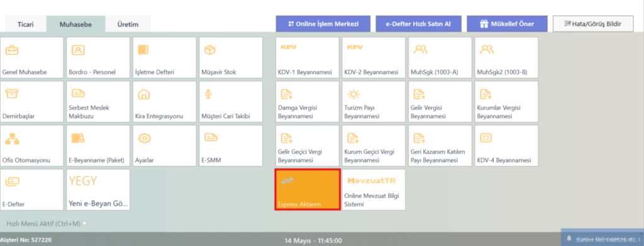The image size is (644, 246).
Task: Launch the Demirbaşlar tile
Action: click(32, 102)
